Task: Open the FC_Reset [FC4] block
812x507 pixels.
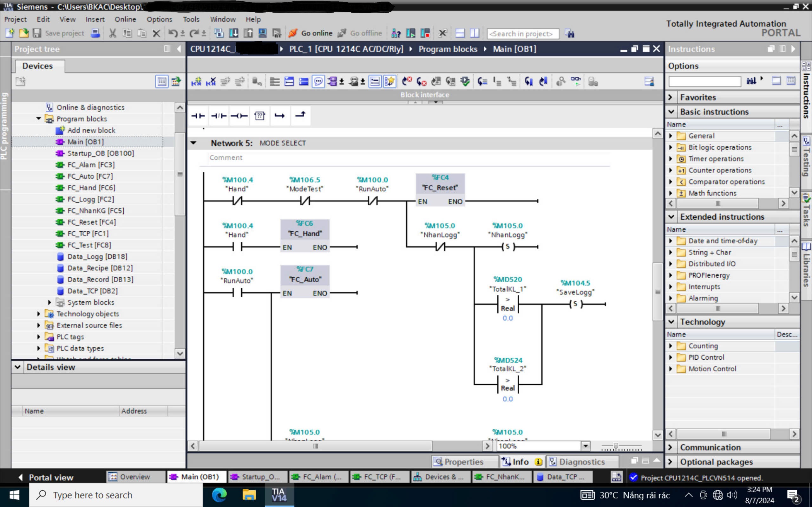Action: [91, 222]
